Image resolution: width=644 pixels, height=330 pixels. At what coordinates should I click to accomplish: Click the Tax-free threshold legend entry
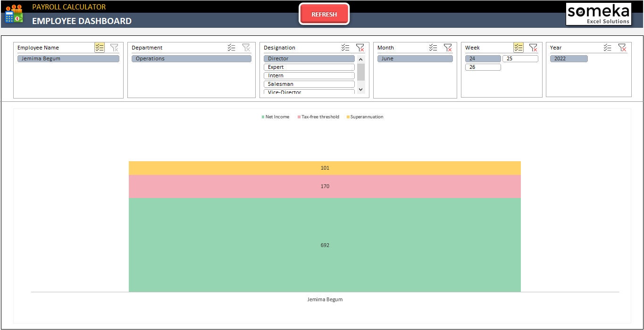318,117
